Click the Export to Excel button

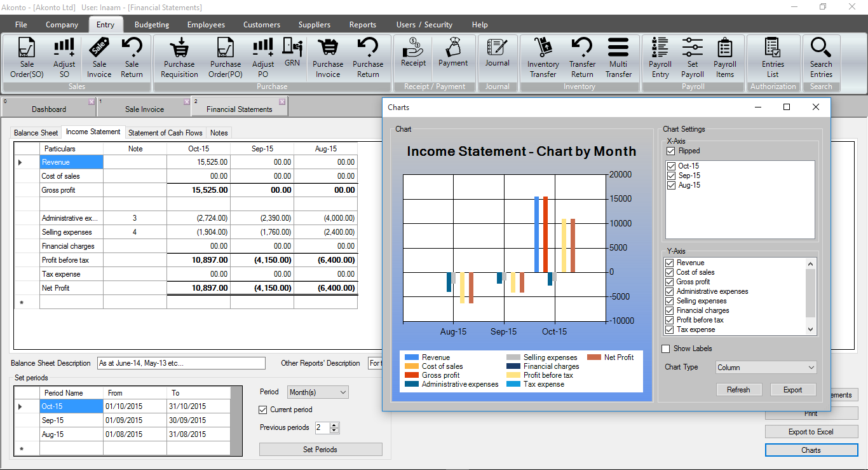click(x=811, y=432)
